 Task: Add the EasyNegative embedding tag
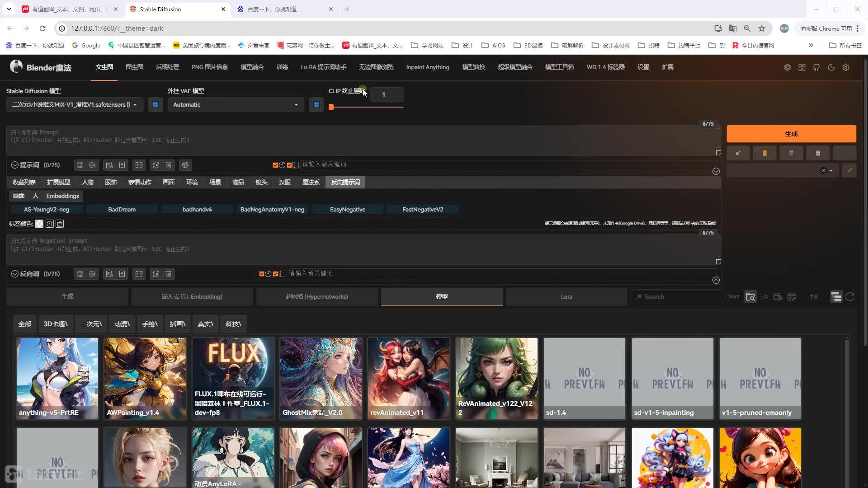coord(347,210)
